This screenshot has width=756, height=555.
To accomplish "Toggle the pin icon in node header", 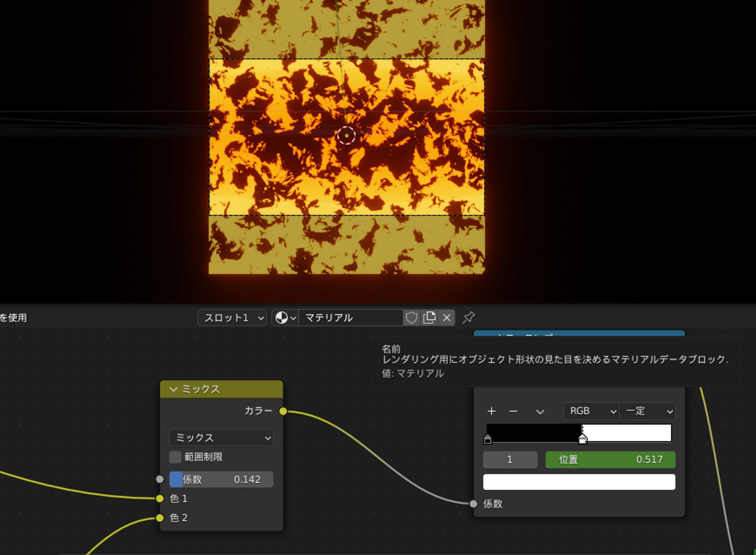I will [x=468, y=318].
